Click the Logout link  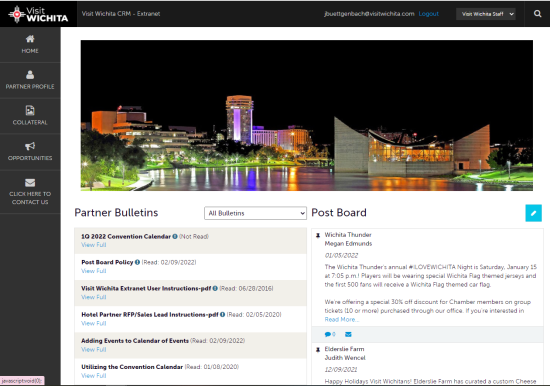pyautogui.click(x=429, y=14)
